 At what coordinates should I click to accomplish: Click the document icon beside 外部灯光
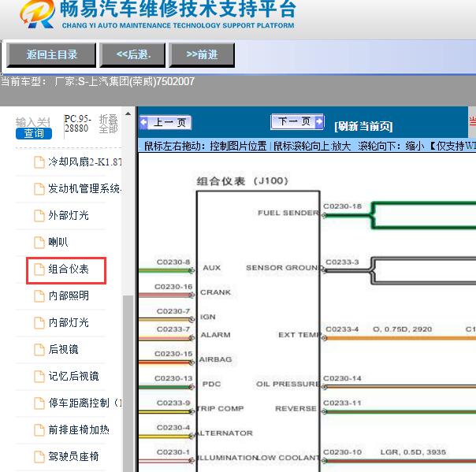pos(39,215)
